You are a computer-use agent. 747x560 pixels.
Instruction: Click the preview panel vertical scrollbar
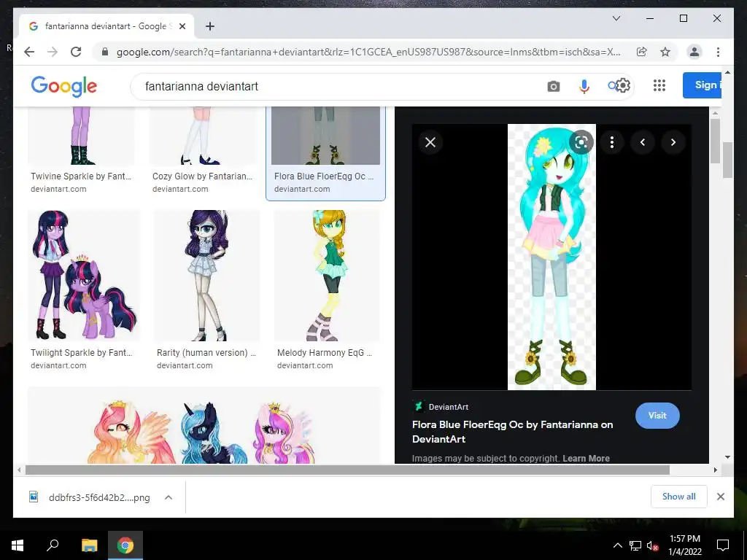(715, 141)
